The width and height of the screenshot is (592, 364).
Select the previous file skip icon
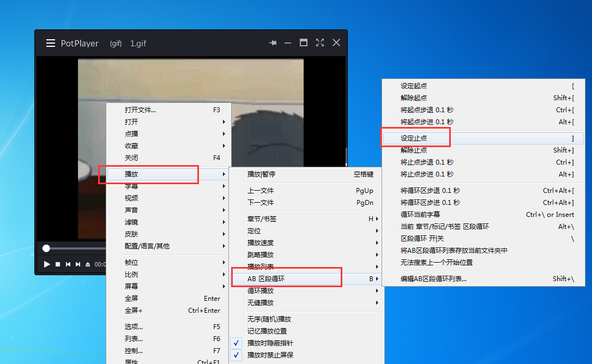[x=68, y=264]
